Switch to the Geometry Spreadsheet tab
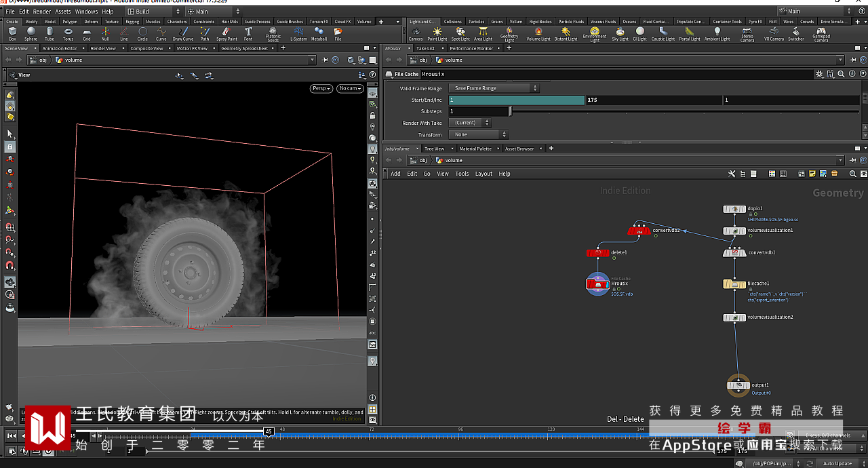This screenshot has height=468, width=868. [x=243, y=48]
